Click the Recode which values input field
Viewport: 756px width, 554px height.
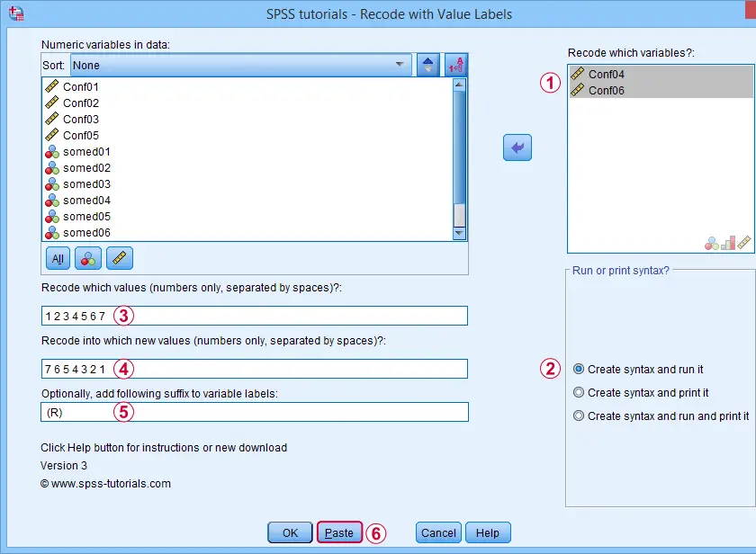point(255,316)
